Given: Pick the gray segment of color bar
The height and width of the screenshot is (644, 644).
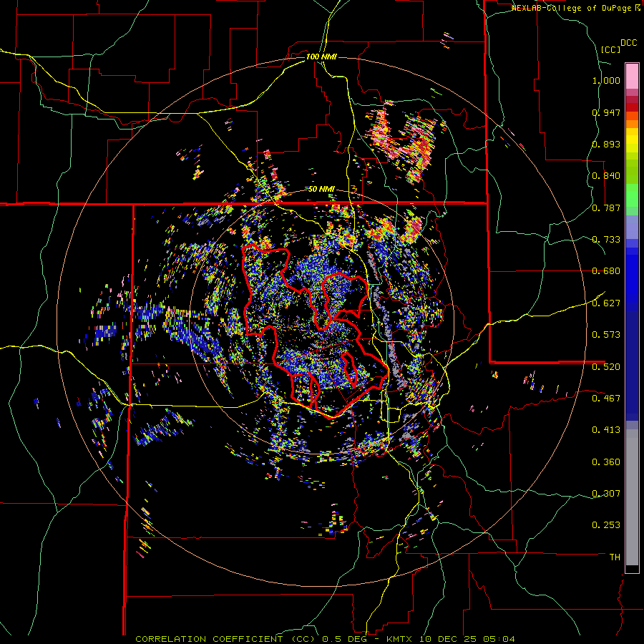Looking at the screenshot, I should 632,497.
